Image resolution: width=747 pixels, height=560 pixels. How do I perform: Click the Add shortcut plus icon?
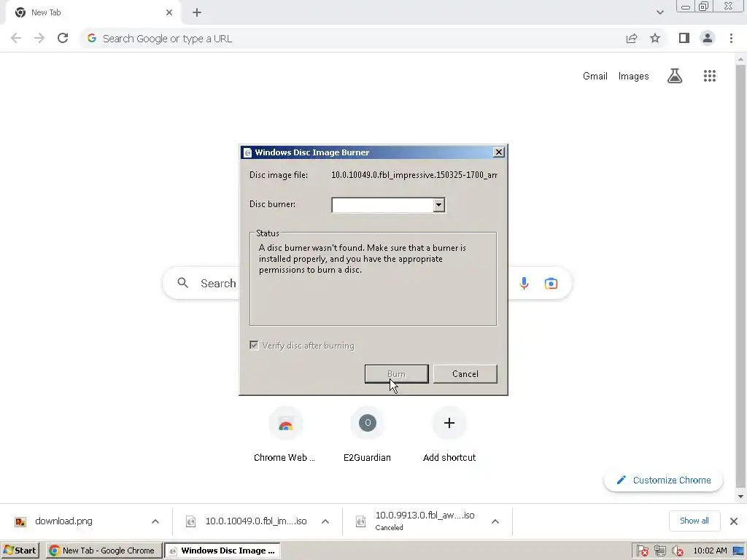(x=449, y=423)
